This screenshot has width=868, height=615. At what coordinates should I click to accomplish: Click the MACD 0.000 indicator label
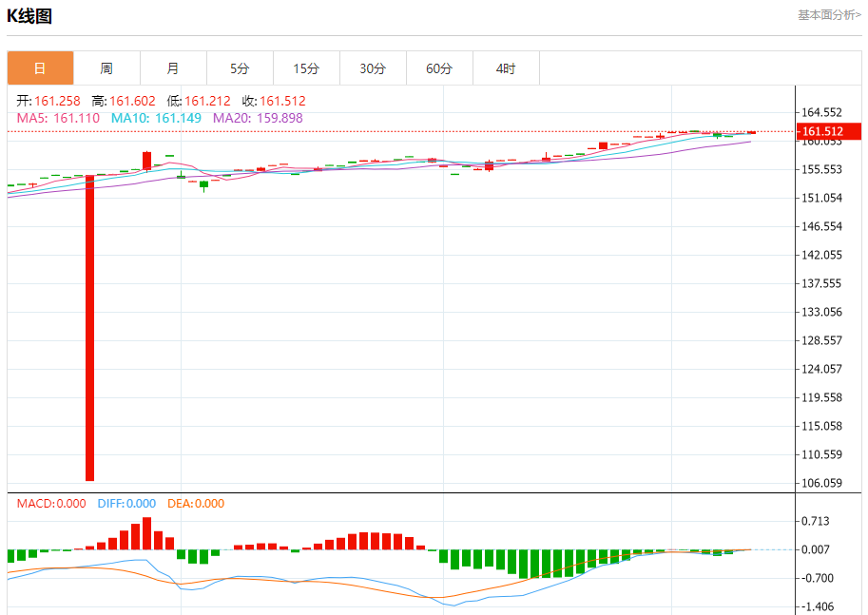(x=51, y=504)
